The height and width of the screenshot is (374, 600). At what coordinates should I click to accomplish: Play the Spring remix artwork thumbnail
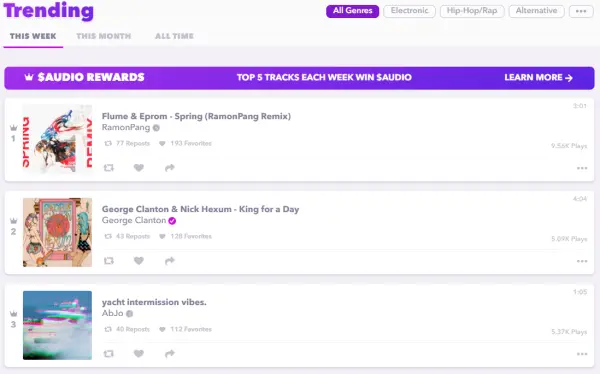57,139
